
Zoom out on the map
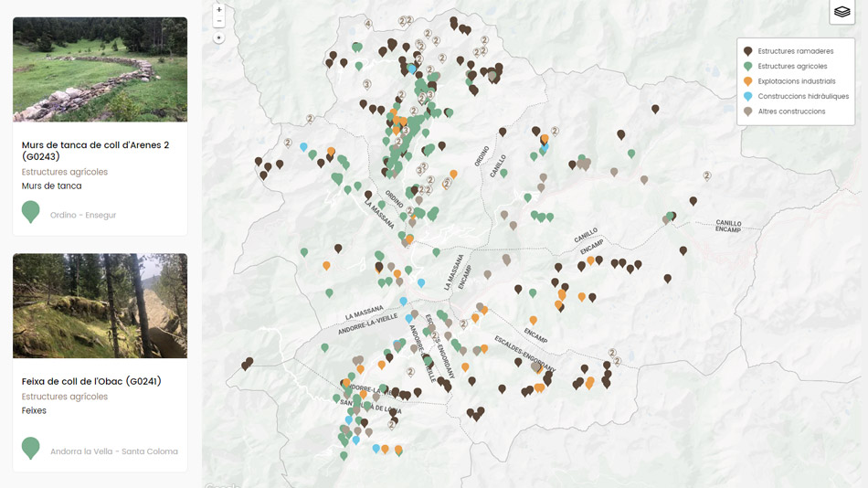pos(218,21)
